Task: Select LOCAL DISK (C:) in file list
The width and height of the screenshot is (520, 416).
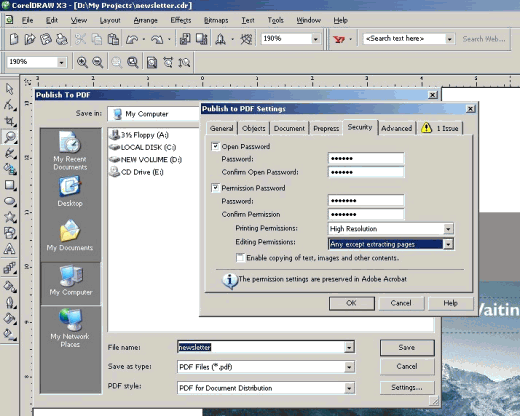Action: [143, 147]
